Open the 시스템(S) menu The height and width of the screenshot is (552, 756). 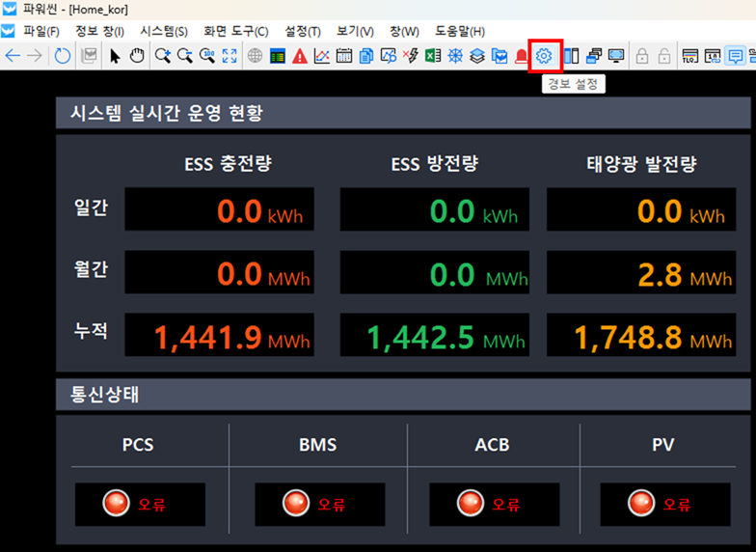(x=164, y=31)
